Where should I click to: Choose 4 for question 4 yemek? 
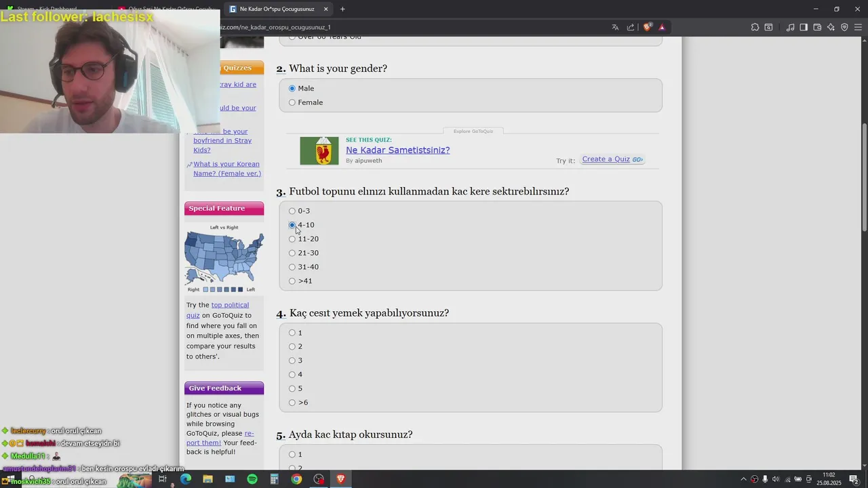(292, 375)
